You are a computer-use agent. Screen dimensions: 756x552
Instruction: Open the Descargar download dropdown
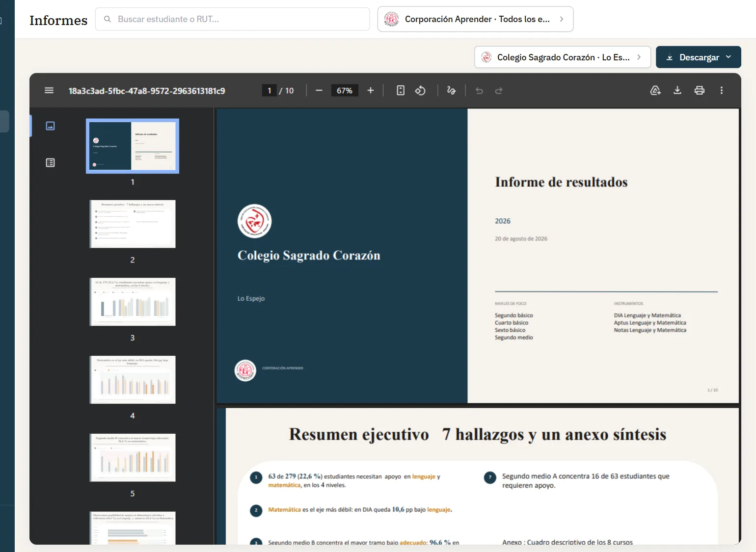(x=699, y=57)
